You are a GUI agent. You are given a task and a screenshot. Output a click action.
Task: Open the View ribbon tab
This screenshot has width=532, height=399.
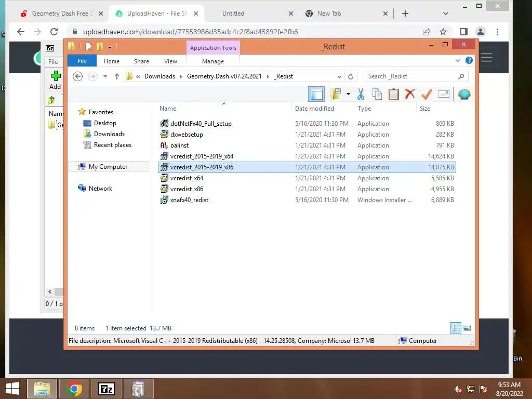(x=170, y=61)
